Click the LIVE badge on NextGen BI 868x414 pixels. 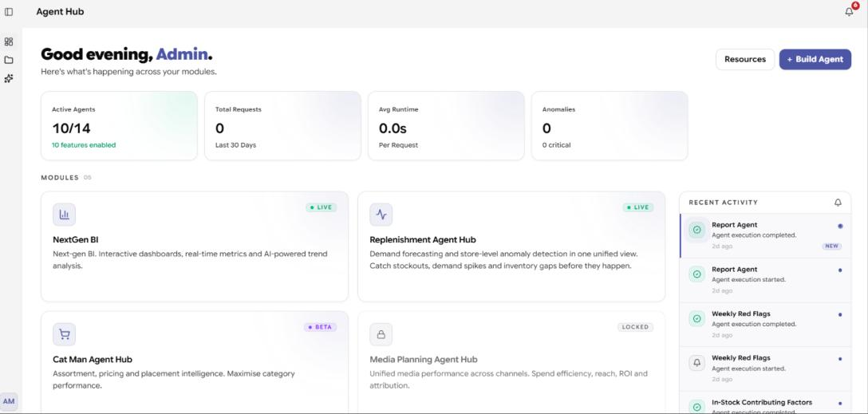(x=321, y=207)
